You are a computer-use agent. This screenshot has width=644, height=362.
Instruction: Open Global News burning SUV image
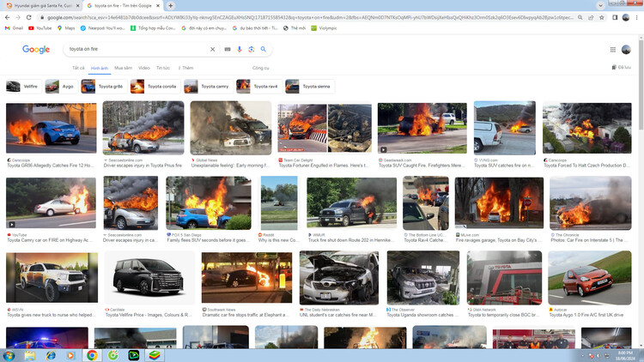[x=231, y=128]
